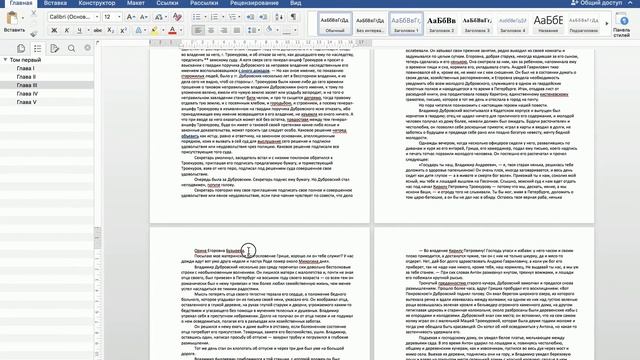Apply strikethrough with the abc icon
The width and height of the screenshot is (640, 360).
tap(98, 30)
